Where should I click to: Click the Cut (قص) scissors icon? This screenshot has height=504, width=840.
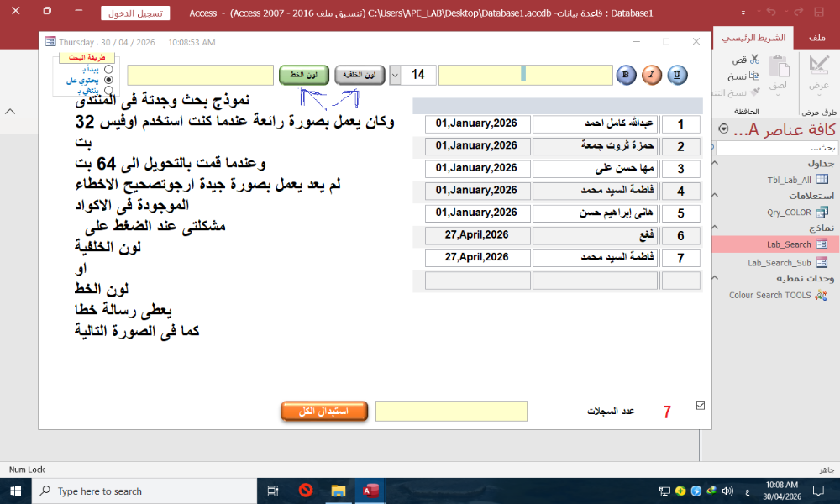[x=753, y=60]
